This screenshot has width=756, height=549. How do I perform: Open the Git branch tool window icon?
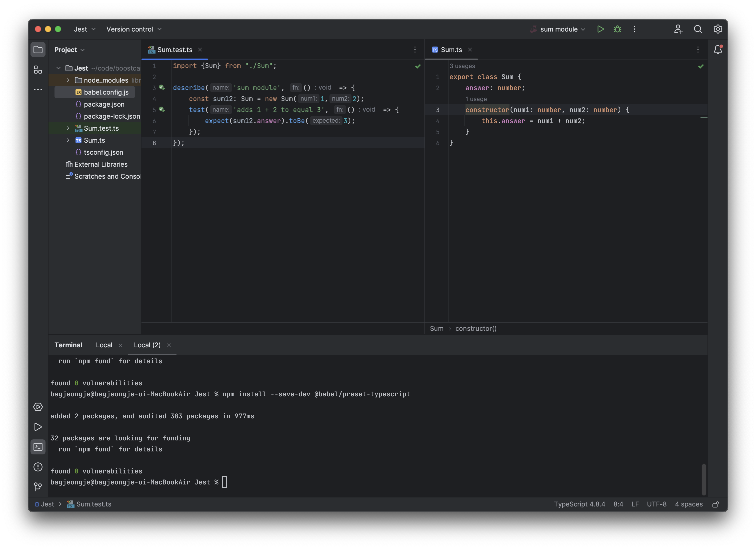(38, 487)
